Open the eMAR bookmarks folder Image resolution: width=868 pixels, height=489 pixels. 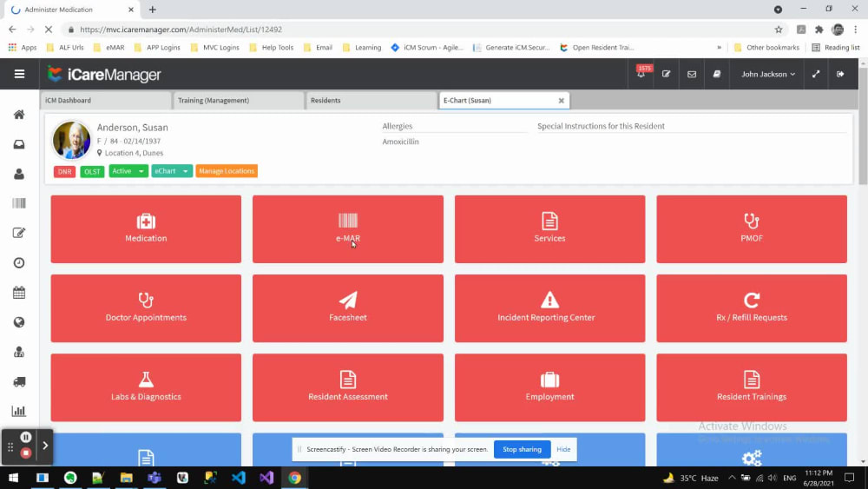click(x=109, y=48)
